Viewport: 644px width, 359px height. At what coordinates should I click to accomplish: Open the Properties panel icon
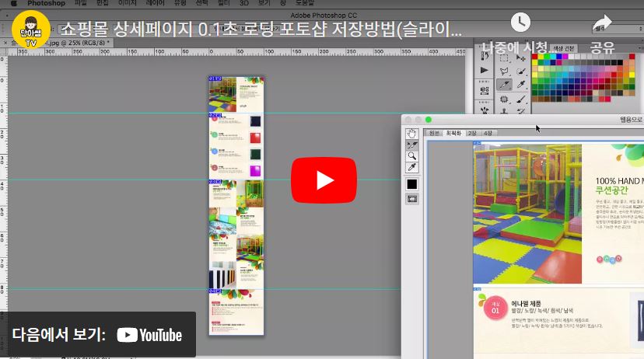click(x=485, y=90)
